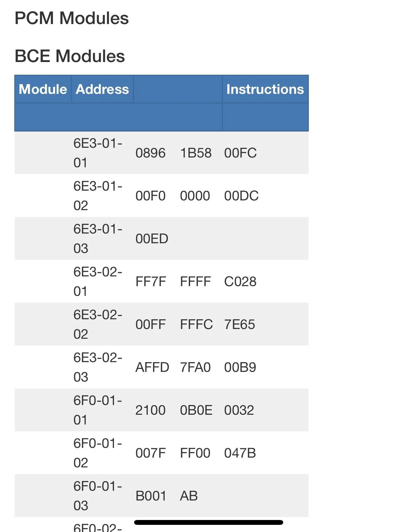Tap the home indicator bar

point(208,522)
